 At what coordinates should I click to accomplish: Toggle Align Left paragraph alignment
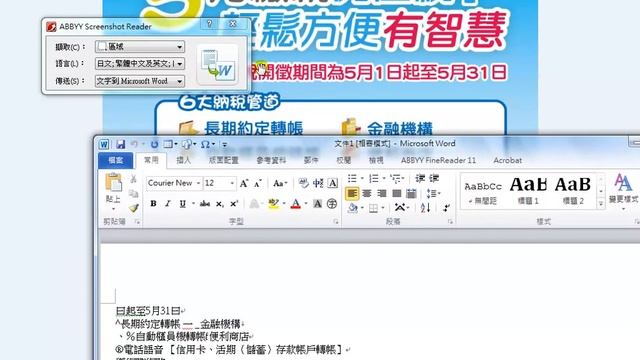352,193
